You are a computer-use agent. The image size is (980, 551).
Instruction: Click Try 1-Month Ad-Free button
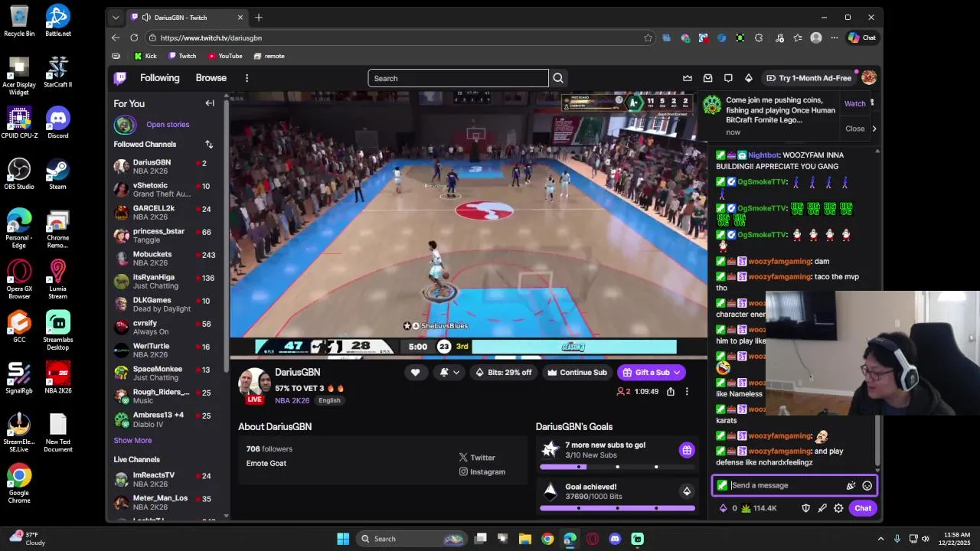click(x=808, y=78)
